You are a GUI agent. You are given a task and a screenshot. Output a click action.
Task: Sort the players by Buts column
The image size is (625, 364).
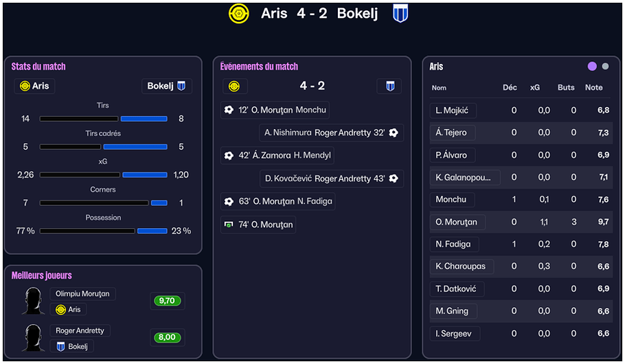coord(566,88)
